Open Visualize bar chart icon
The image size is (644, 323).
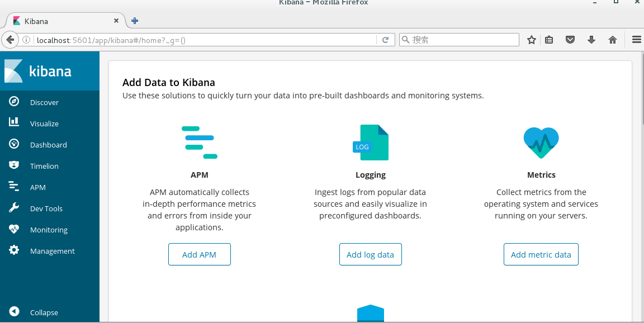[14, 121]
